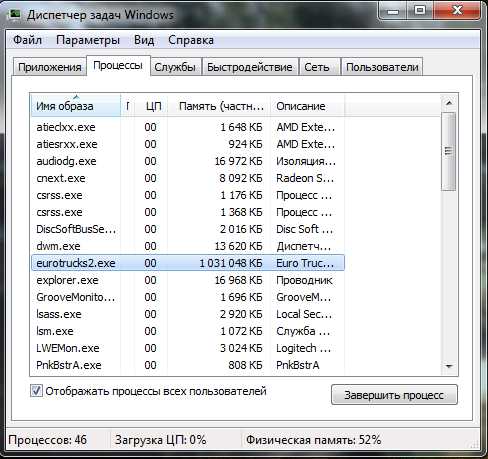Select the lsm.exe process
This screenshot has height=459, width=488.
187,331
